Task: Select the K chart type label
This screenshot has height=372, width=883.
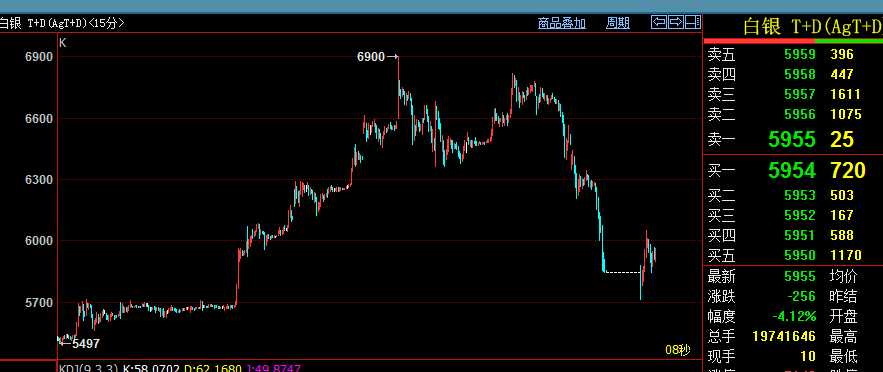Action: coord(63,43)
